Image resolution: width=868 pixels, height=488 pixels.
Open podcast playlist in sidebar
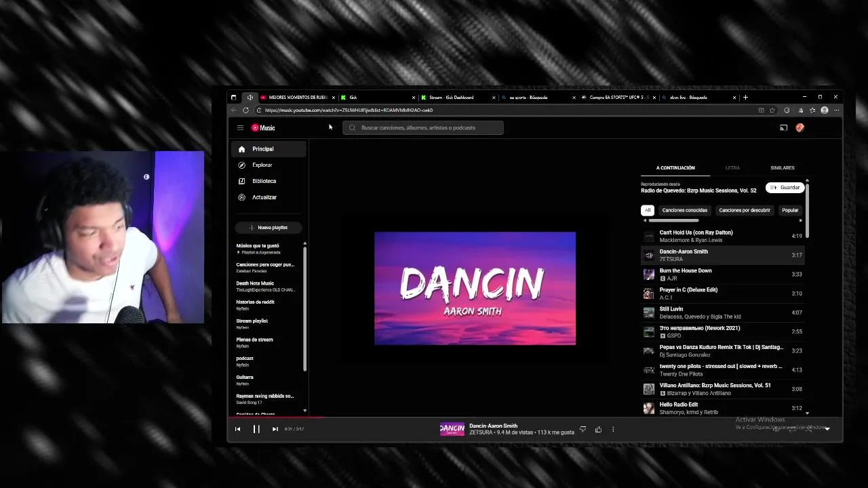(x=267, y=361)
